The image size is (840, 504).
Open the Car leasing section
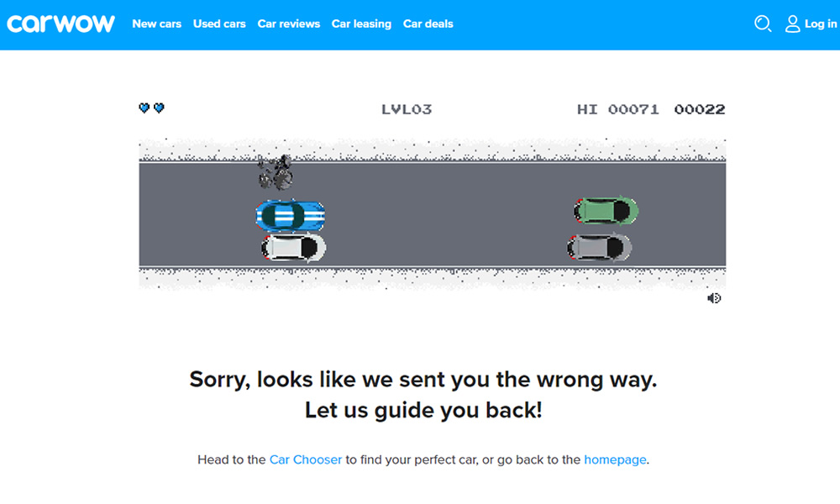361,24
